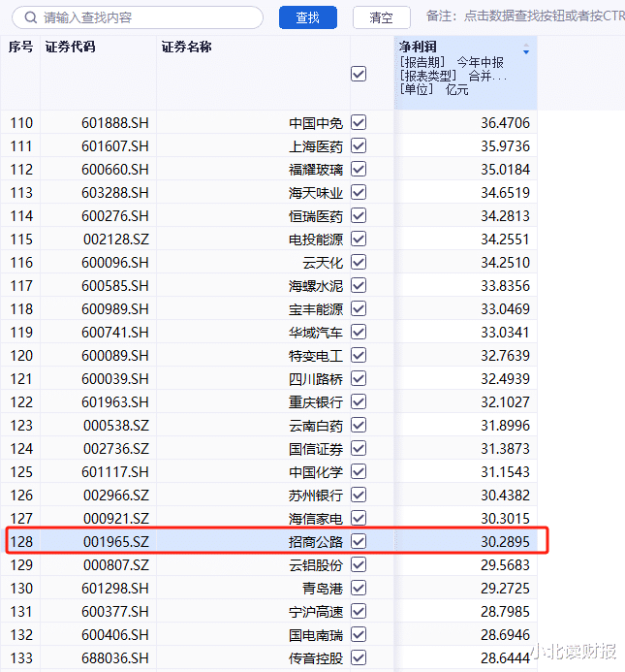Uncheck the checkbox for 苏州银行
Screen dimensions: 625x672
click(359, 495)
